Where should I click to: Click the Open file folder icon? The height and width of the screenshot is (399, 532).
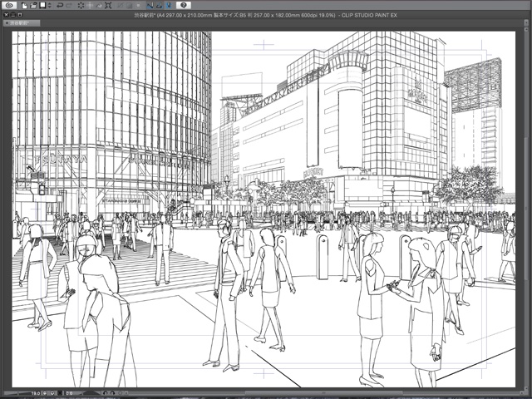(x=33, y=5)
